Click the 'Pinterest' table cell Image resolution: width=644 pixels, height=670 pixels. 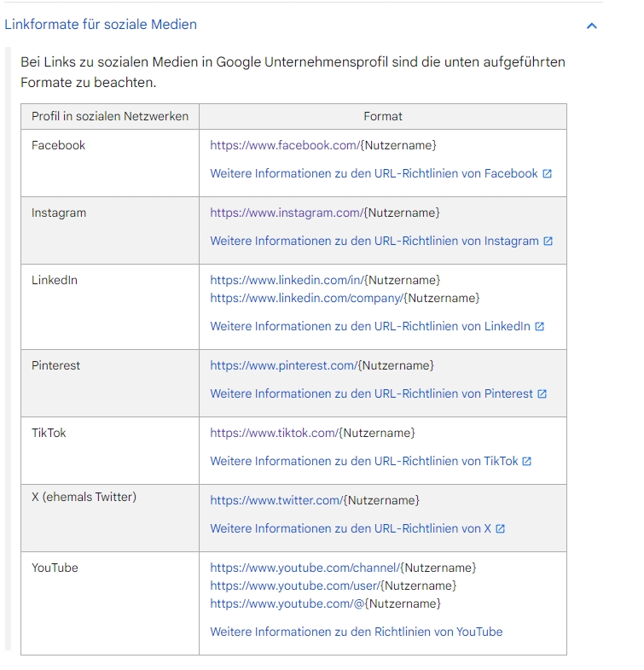(x=110, y=383)
